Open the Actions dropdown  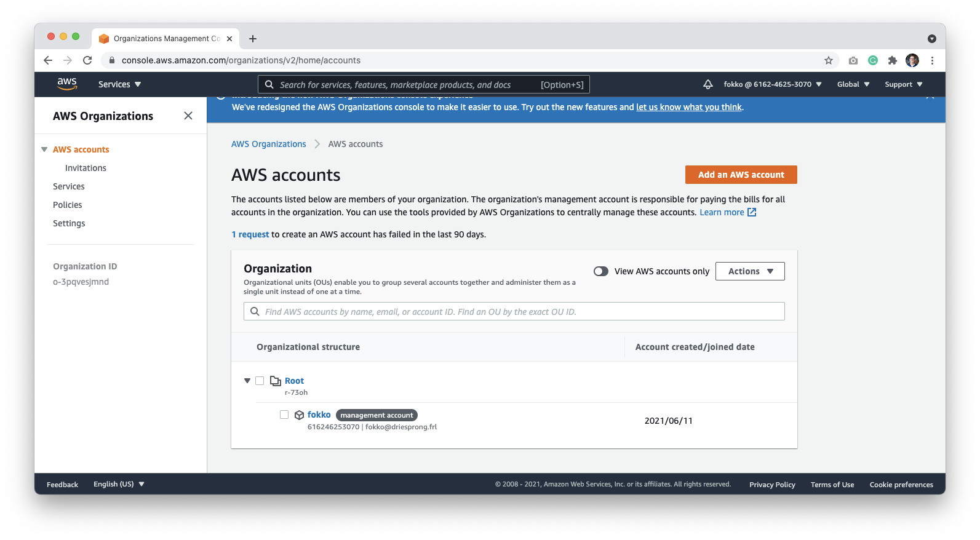click(x=750, y=271)
